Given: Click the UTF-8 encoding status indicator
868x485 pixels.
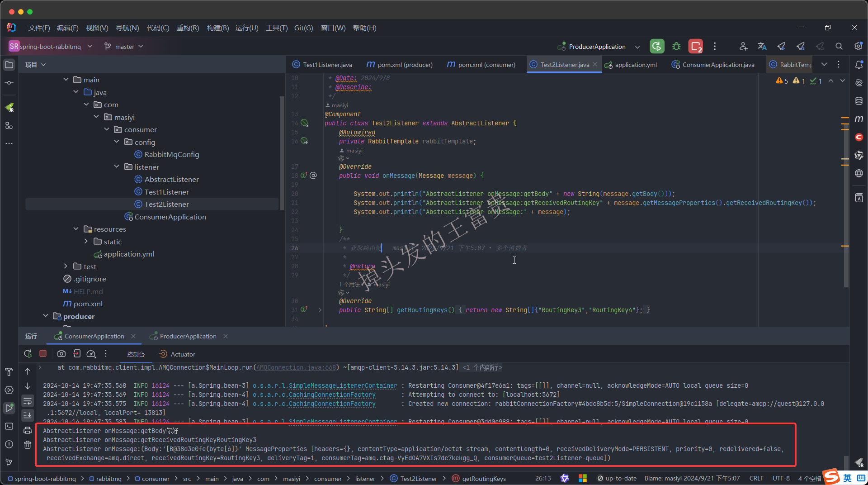Looking at the screenshot, I should (x=781, y=478).
